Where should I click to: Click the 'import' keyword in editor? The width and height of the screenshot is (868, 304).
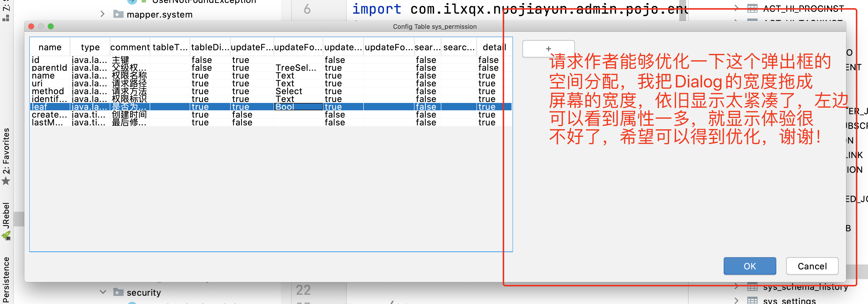tap(376, 9)
